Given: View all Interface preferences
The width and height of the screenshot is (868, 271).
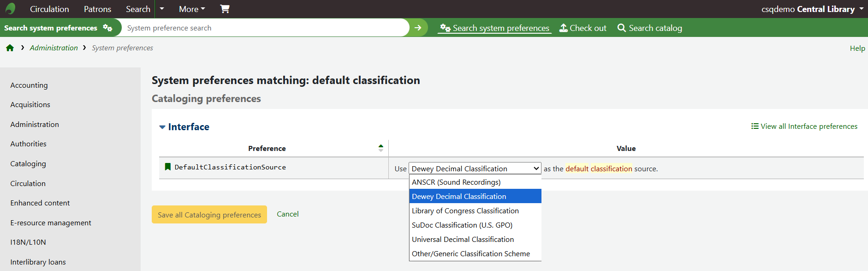Looking at the screenshot, I should click(x=804, y=126).
